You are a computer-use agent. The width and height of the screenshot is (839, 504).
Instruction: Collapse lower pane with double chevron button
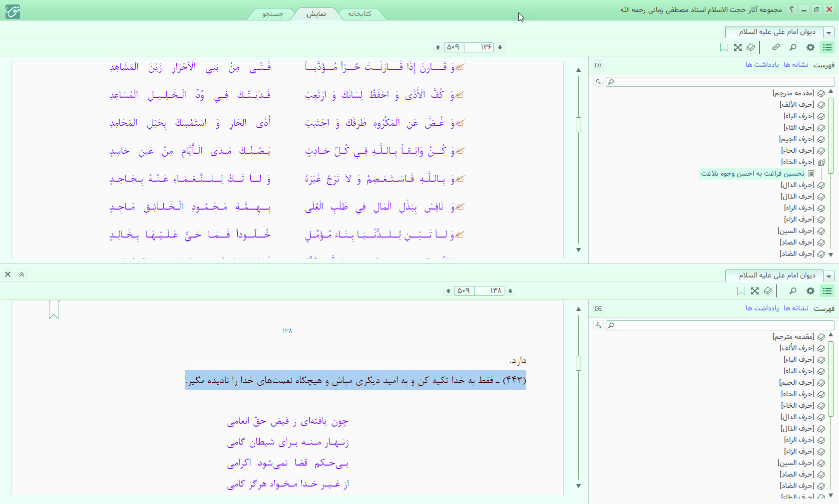[21, 274]
